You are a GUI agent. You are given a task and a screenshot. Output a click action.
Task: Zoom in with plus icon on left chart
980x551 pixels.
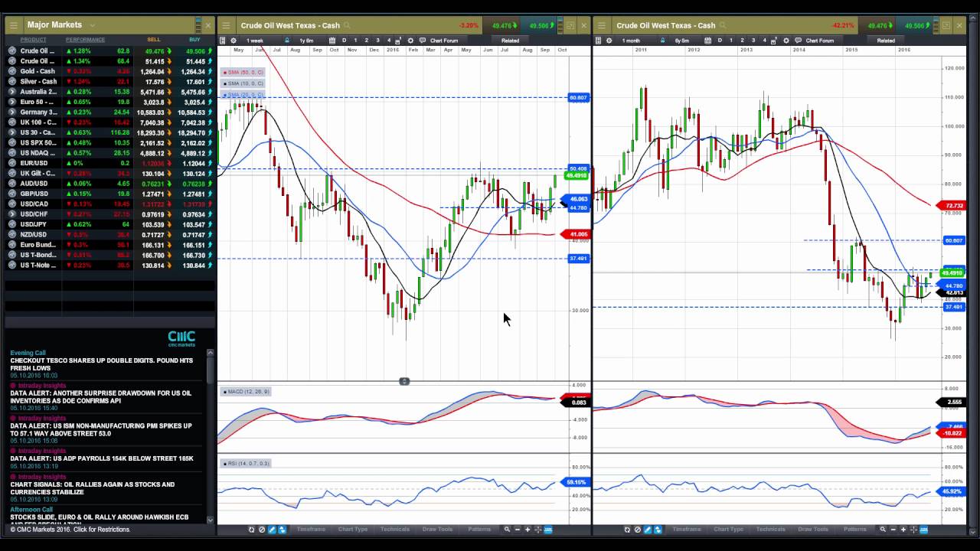coord(528,529)
